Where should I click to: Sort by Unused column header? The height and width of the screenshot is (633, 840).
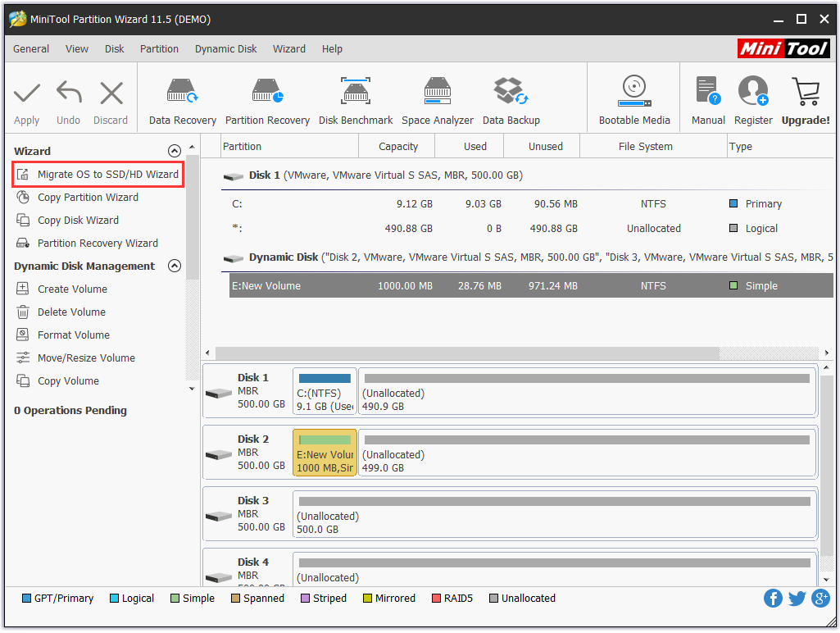(x=543, y=147)
